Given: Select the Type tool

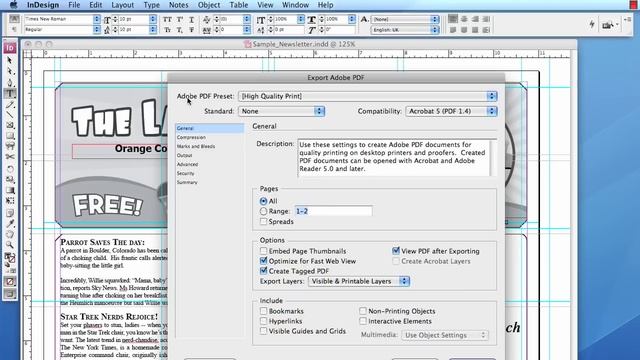Looking at the screenshot, I should pyautogui.click(x=10, y=93).
